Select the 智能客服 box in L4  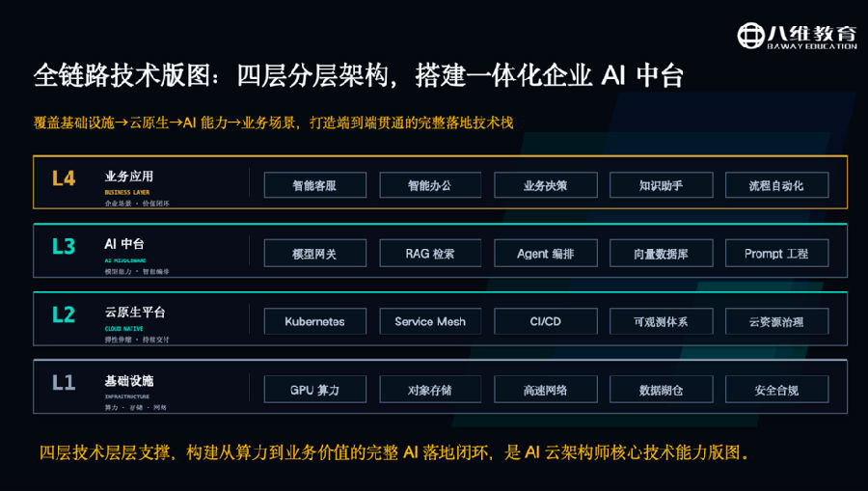click(x=315, y=185)
